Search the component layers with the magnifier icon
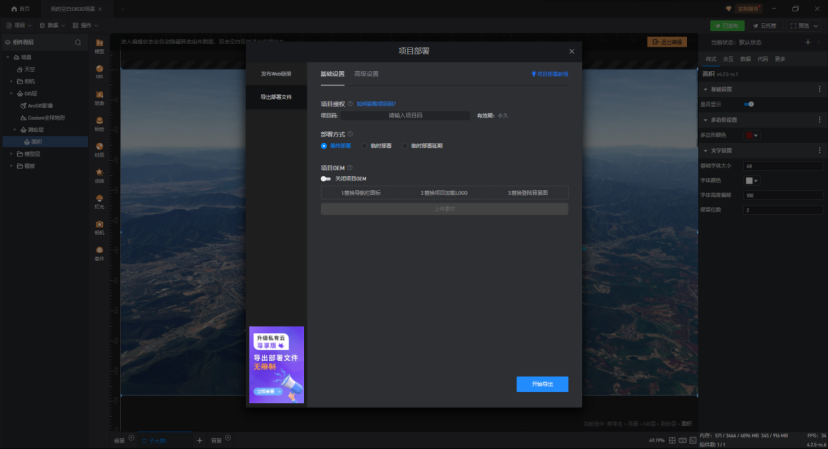The image size is (828, 449). click(78, 42)
